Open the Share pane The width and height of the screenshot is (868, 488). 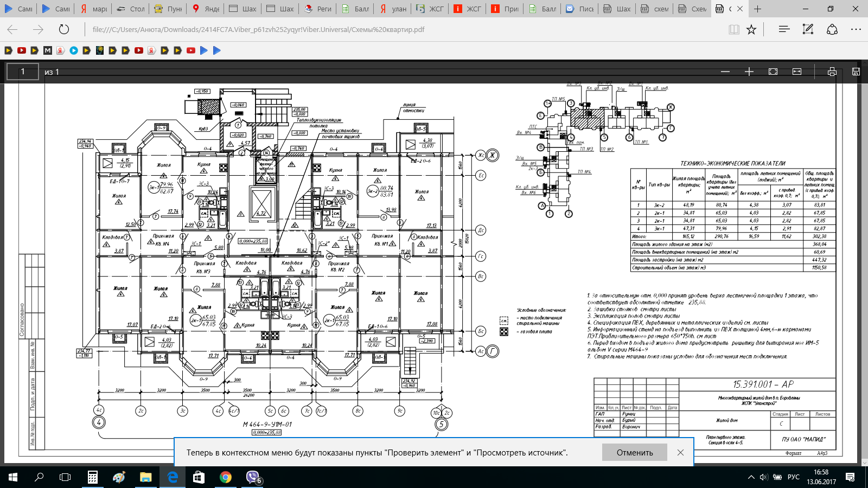click(x=832, y=29)
